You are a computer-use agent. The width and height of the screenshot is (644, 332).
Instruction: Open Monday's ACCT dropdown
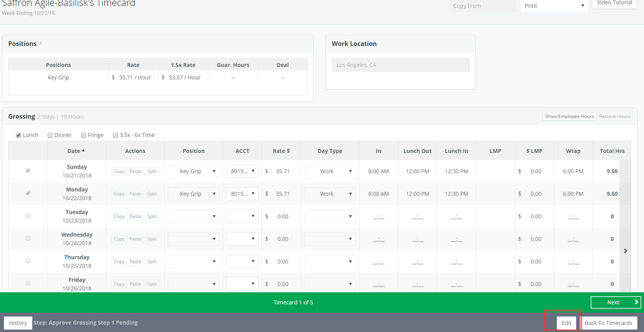pos(242,194)
